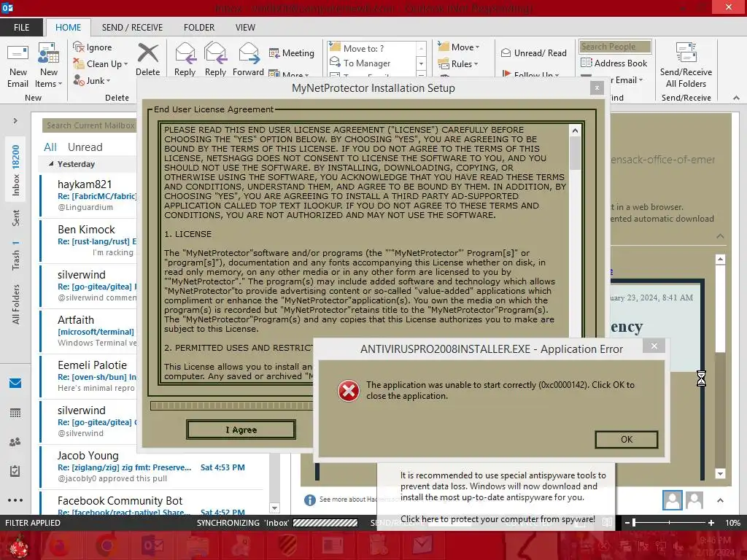Viewport: 747px width, 560px height.
Task: Open the Inbox folder in side pane
Action: tap(16, 171)
